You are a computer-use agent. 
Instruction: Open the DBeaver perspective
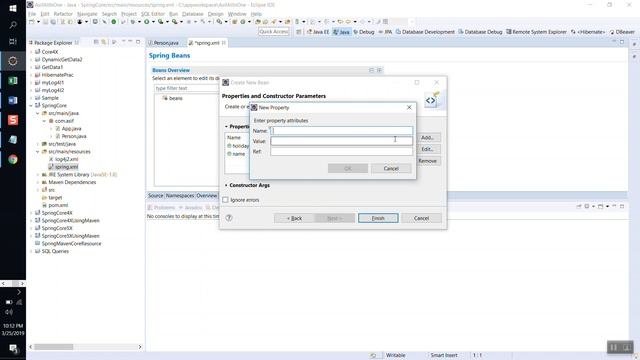[x=622, y=32]
